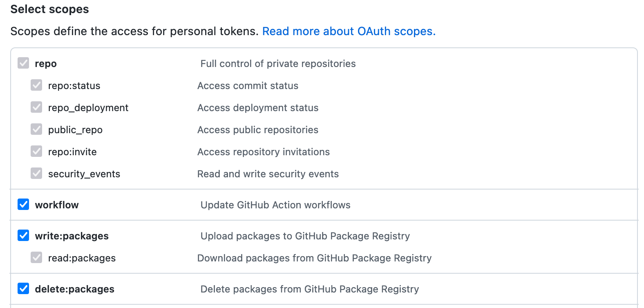This screenshot has width=644, height=308.
Task: Click the repo scope label
Action: coord(46,64)
